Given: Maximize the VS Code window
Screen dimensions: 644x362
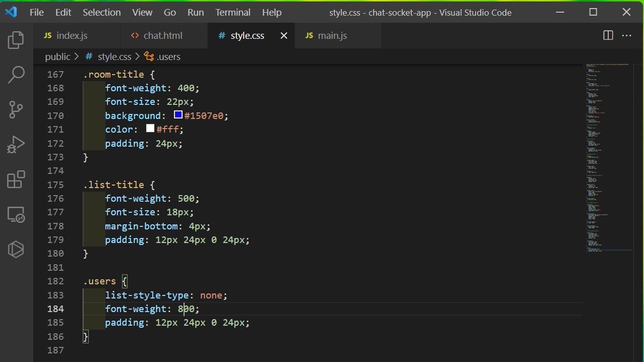Looking at the screenshot, I should click(x=593, y=12).
